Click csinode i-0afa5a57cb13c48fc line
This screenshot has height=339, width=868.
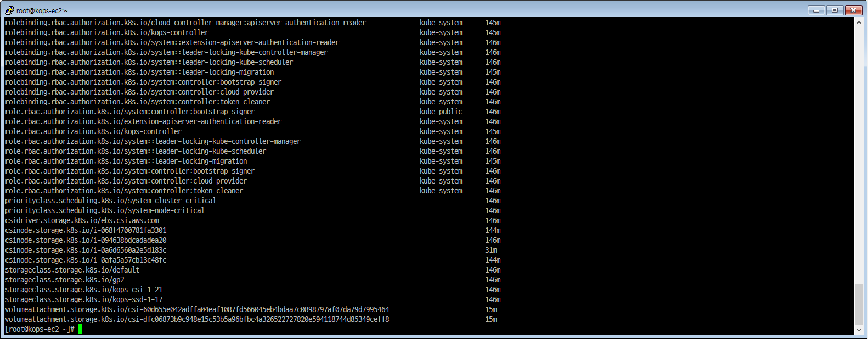click(x=253, y=260)
